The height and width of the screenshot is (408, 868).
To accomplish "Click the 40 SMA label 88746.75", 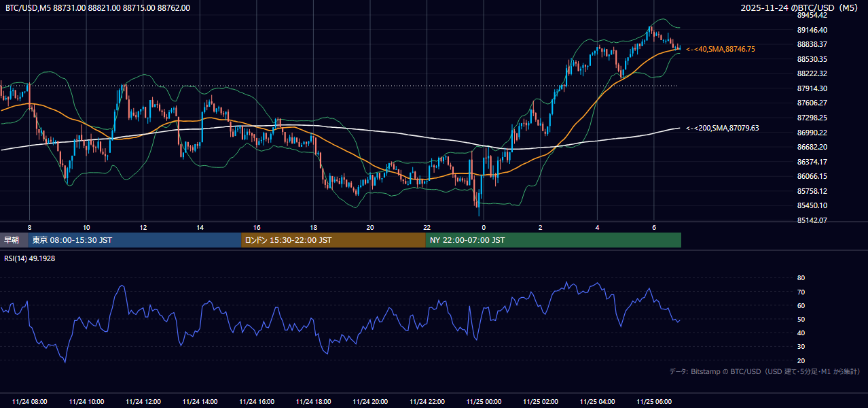I will tap(721, 49).
